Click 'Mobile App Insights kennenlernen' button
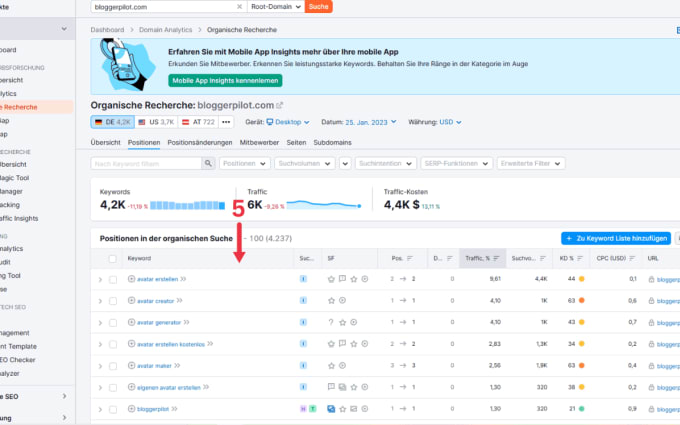The height and width of the screenshot is (425, 680). (x=225, y=81)
